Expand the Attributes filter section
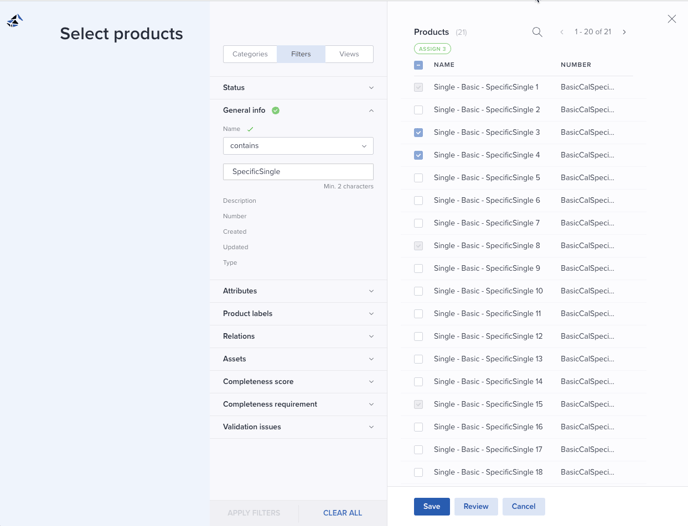Viewport: 688px width, 526px height. 298,291
